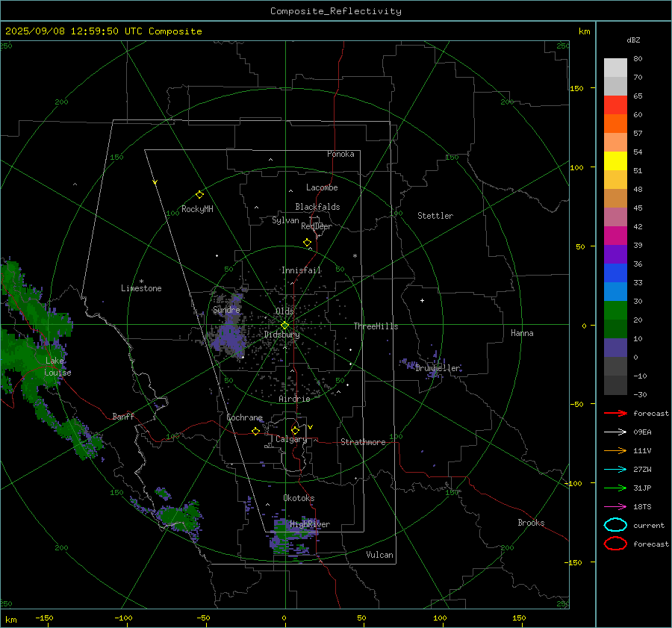Click the orange 111V arrow in legend
672x628 pixels.
pyautogui.click(x=615, y=450)
